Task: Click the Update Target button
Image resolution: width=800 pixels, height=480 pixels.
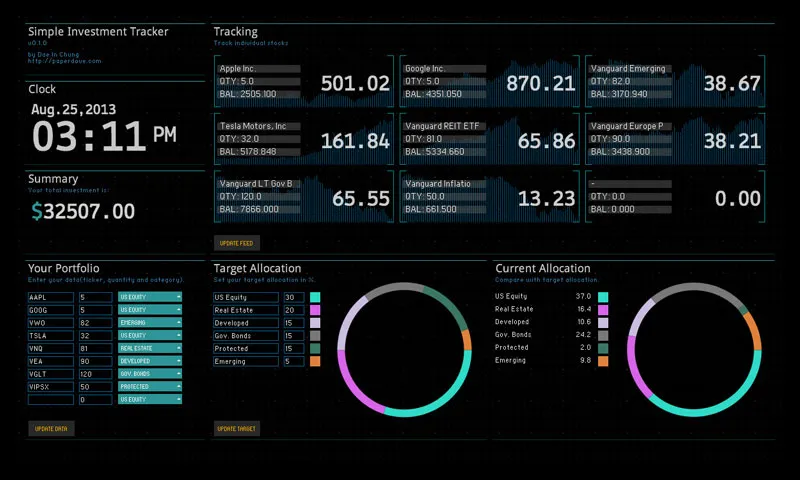Action: pos(237,428)
